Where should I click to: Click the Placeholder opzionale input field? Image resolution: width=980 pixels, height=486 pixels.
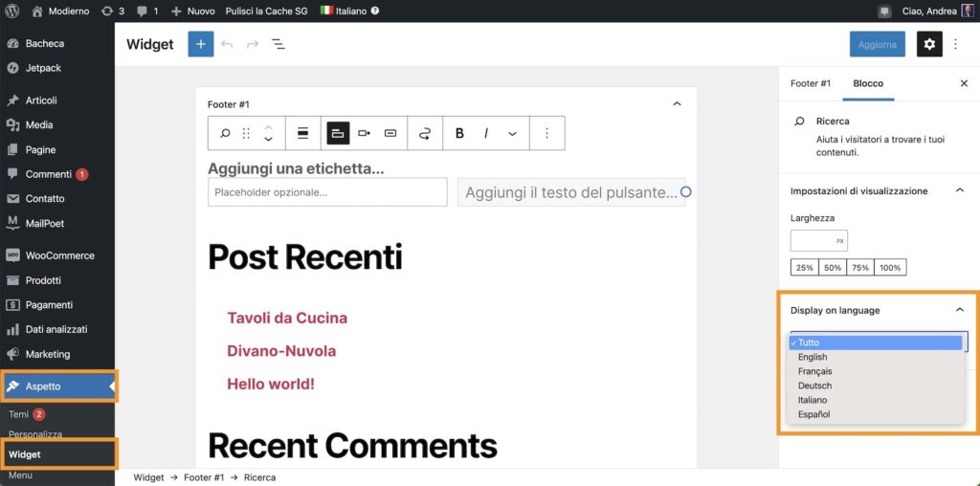(327, 192)
